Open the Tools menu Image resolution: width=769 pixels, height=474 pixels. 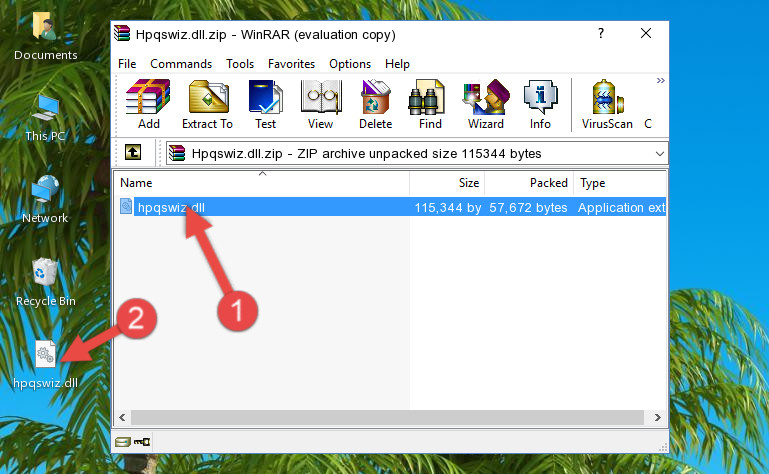pyautogui.click(x=240, y=64)
